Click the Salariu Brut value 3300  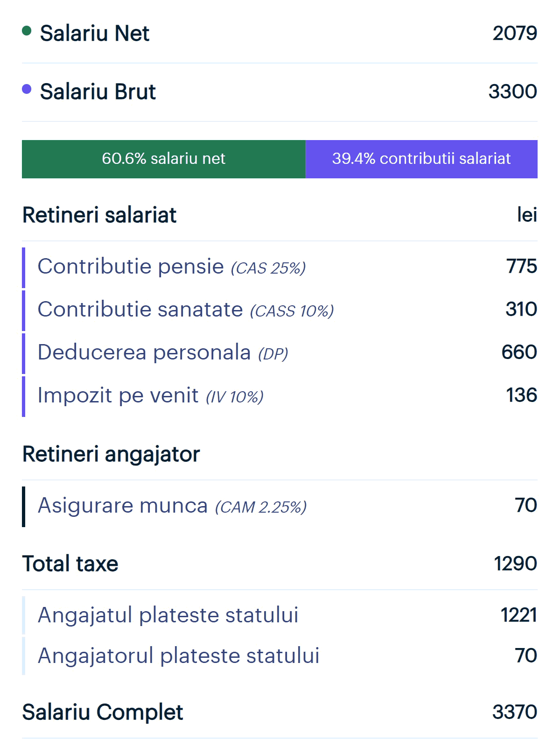[x=512, y=92]
